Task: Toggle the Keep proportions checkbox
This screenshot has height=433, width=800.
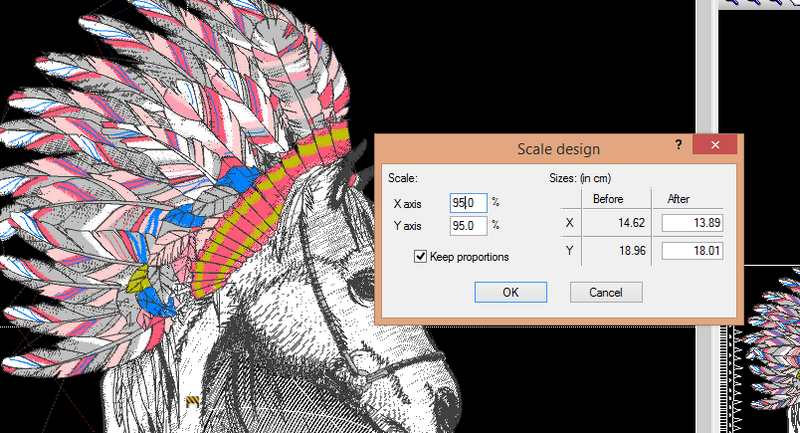Action: 420,257
